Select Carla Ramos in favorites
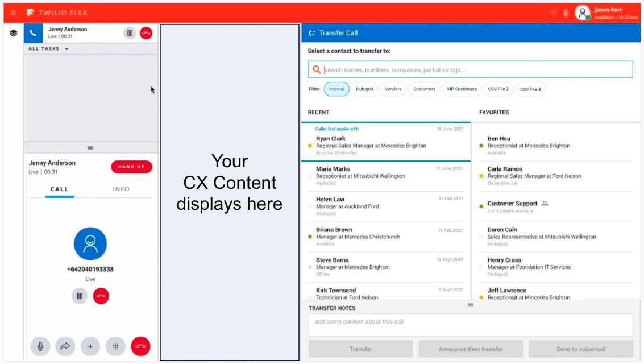This screenshot has height=364, width=644. click(x=556, y=176)
